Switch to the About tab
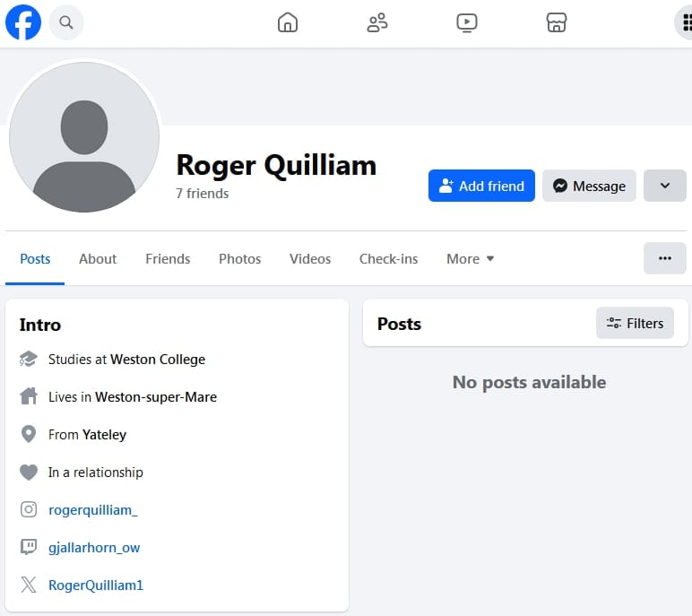This screenshot has width=692, height=616. pyautogui.click(x=98, y=259)
